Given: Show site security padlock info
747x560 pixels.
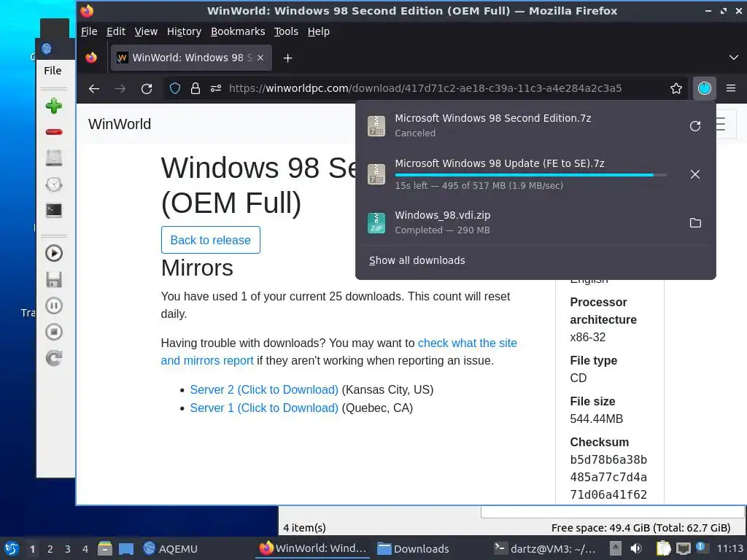Looking at the screenshot, I should (x=196, y=88).
